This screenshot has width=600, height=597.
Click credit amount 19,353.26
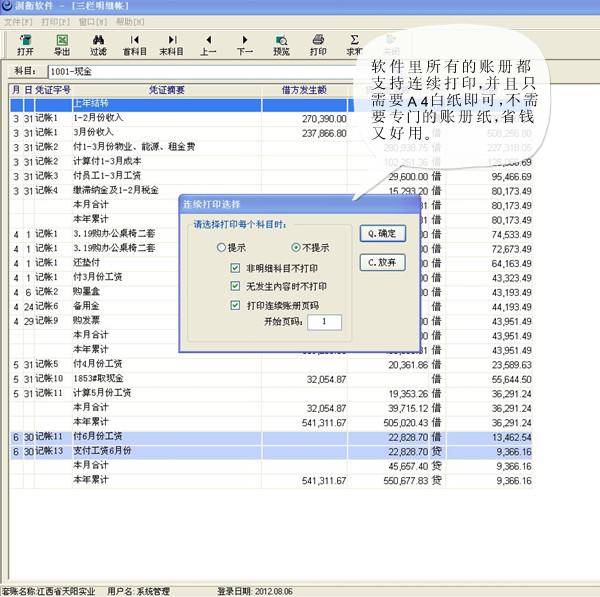tap(408, 394)
